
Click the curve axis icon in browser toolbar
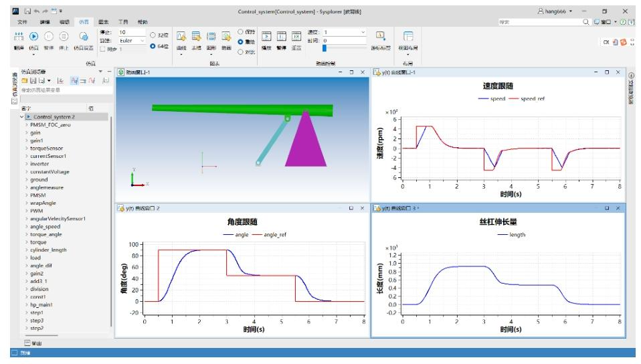60,81
